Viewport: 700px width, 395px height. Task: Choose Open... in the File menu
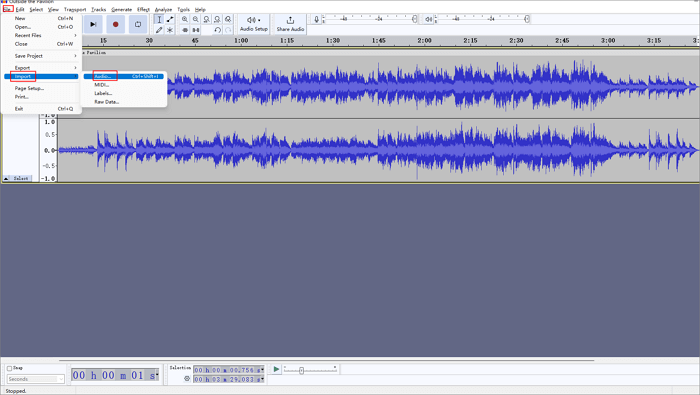pyautogui.click(x=42, y=27)
